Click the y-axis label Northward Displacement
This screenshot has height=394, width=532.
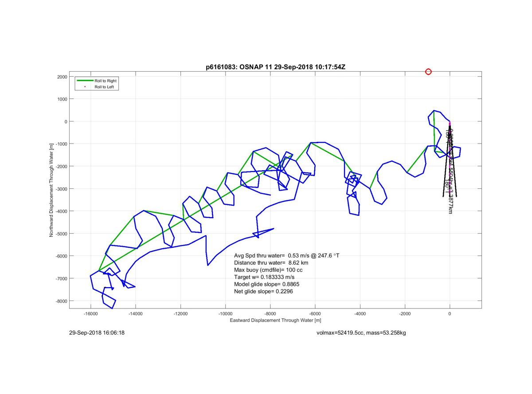pyautogui.click(x=51, y=190)
